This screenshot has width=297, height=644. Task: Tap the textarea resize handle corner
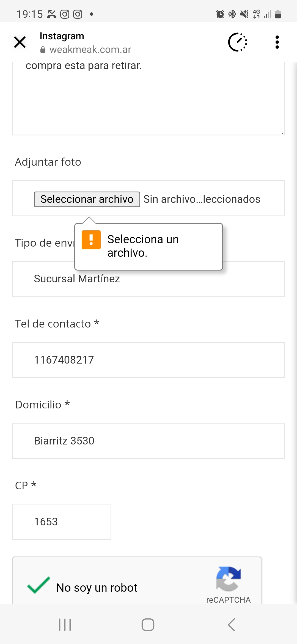point(282,133)
